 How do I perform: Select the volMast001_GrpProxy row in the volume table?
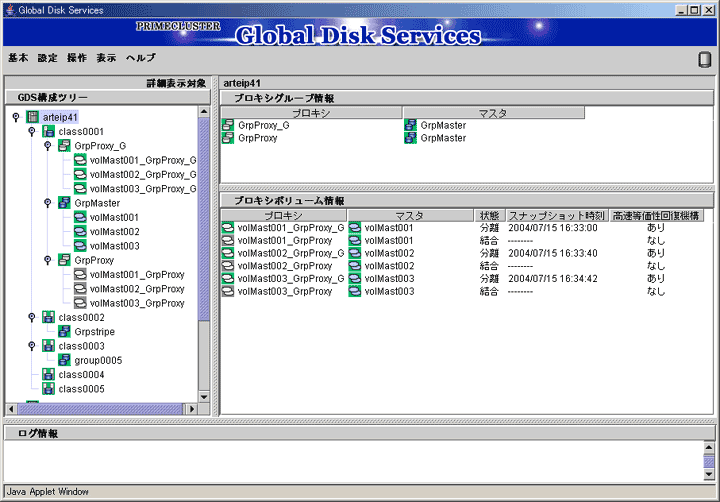click(462, 240)
